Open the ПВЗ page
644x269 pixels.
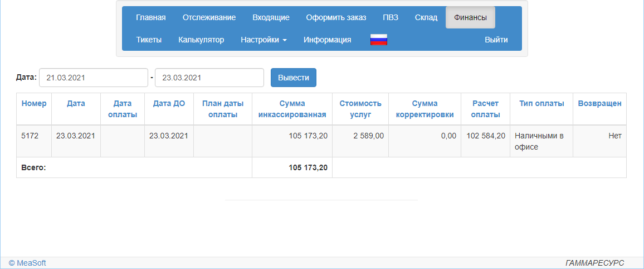(x=391, y=17)
